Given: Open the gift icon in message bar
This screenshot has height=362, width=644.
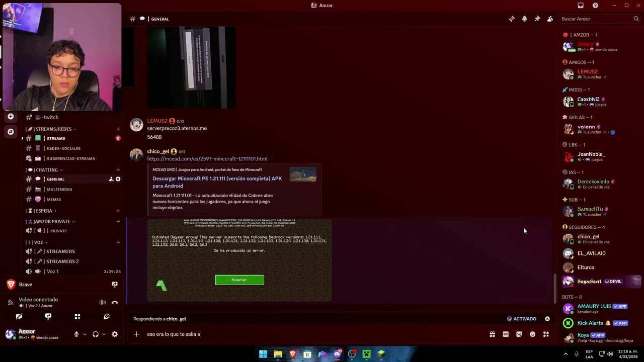Looking at the screenshot, I should point(492,334).
